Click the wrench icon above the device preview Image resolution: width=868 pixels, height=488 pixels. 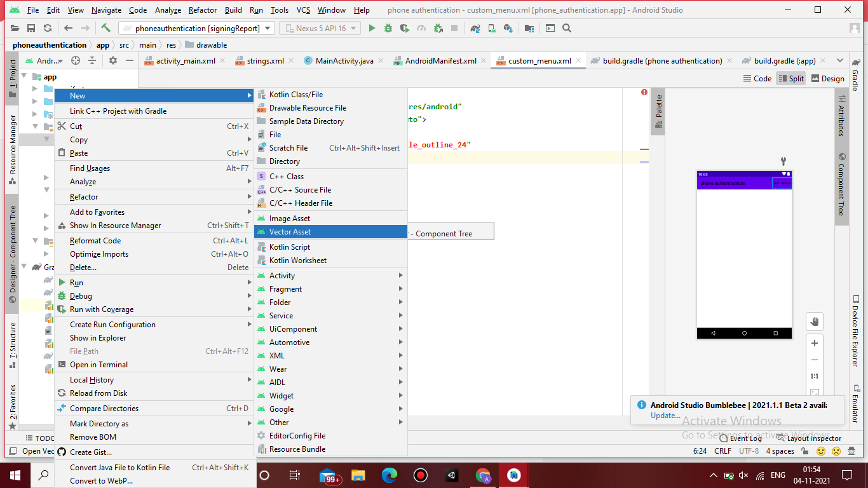[783, 161]
